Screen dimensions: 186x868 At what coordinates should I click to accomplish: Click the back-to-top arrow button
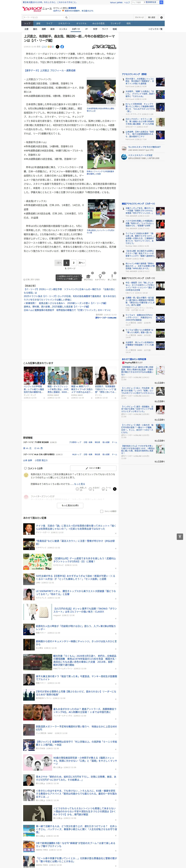click(x=180, y=537)
